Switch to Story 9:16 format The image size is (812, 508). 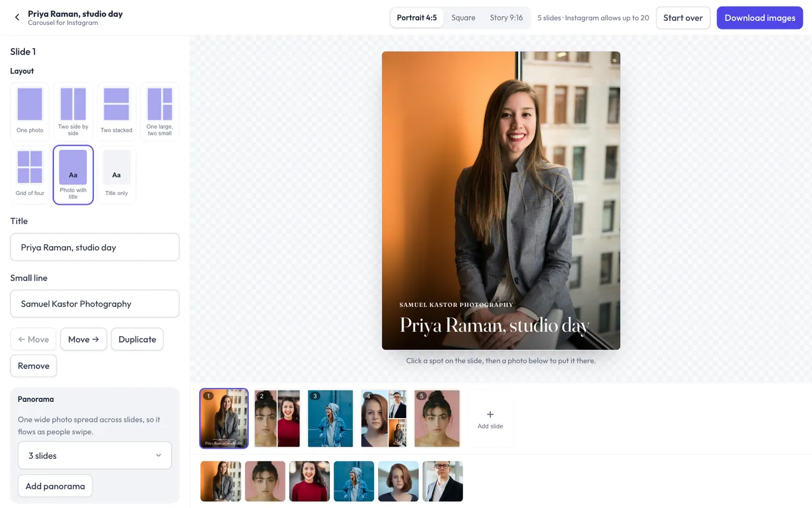click(x=506, y=17)
